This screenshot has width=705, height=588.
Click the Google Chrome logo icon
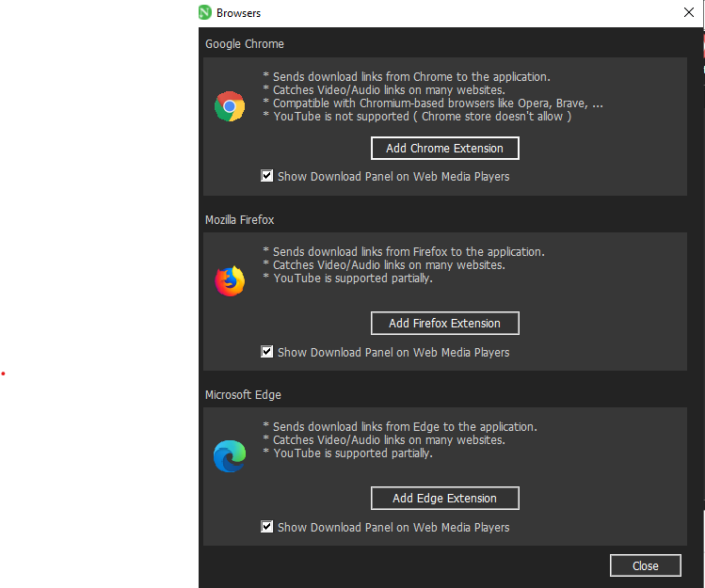click(230, 106)
